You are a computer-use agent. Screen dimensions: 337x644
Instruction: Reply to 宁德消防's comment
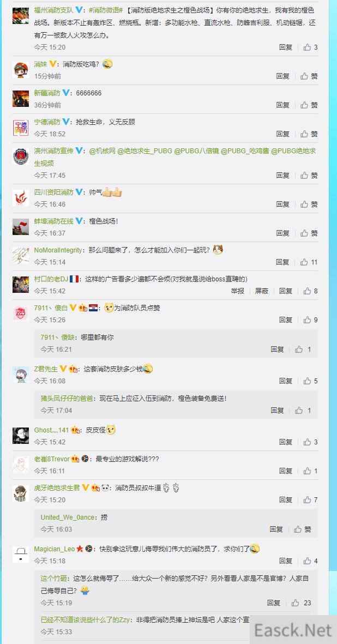(x=283, y=134)
